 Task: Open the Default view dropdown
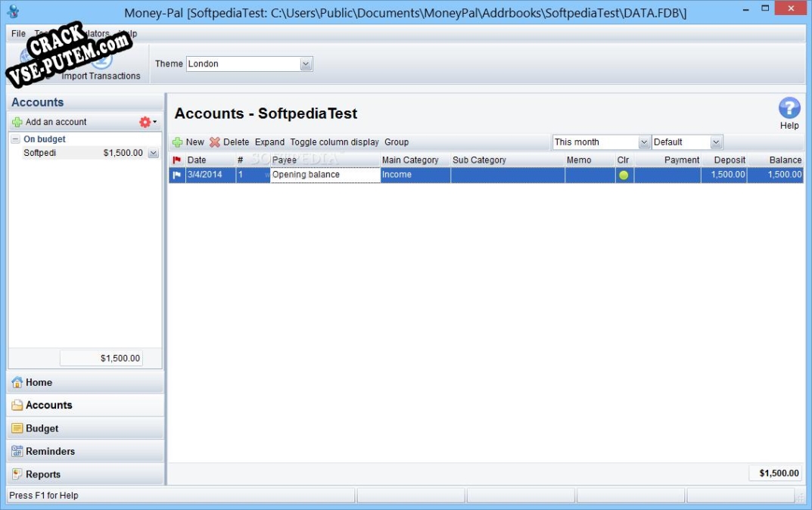coord(716,142)
